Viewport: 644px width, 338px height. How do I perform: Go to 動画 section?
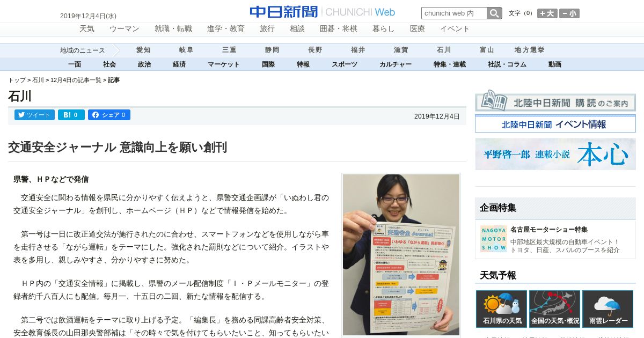click(555, 64)
